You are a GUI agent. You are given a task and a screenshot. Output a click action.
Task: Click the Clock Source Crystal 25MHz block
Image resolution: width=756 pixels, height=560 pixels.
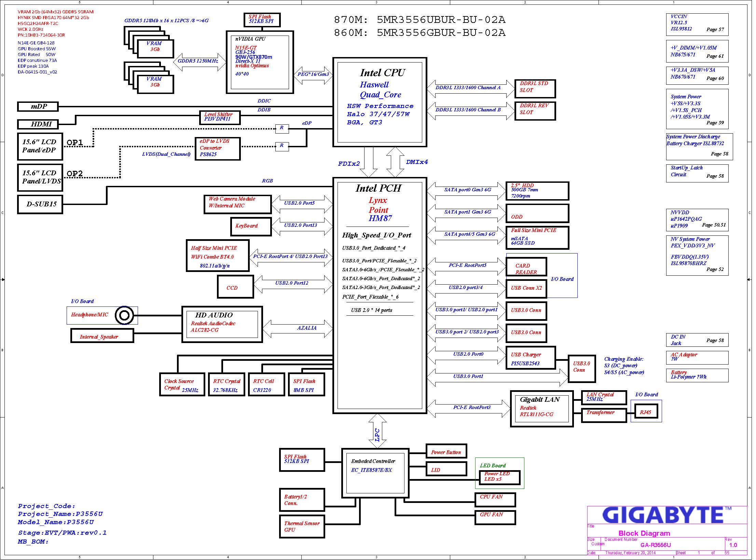pos(182,384)
